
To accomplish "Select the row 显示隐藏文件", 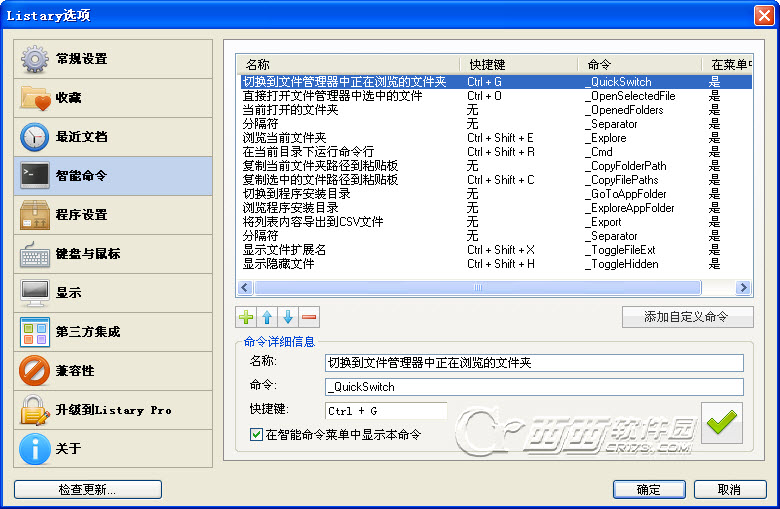I will 496,264.
